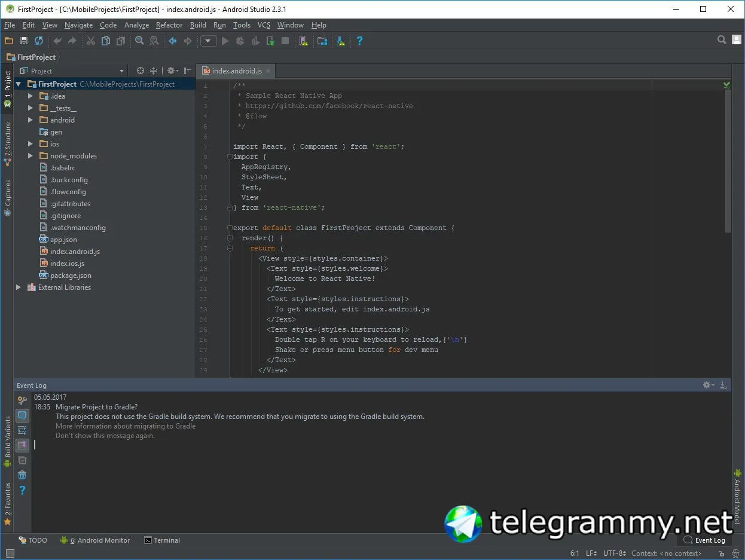Toggle Scroll to End in the Event Log

tap(22, 445)
